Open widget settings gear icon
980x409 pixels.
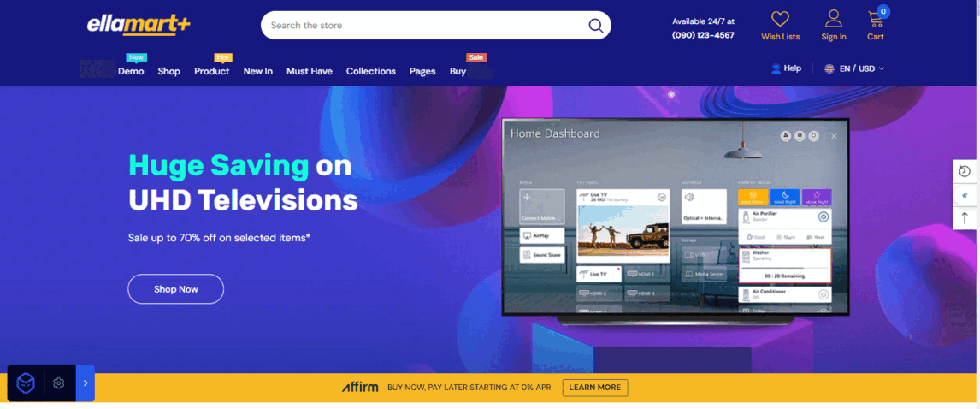pyautogui.click(x=59, y=382)
